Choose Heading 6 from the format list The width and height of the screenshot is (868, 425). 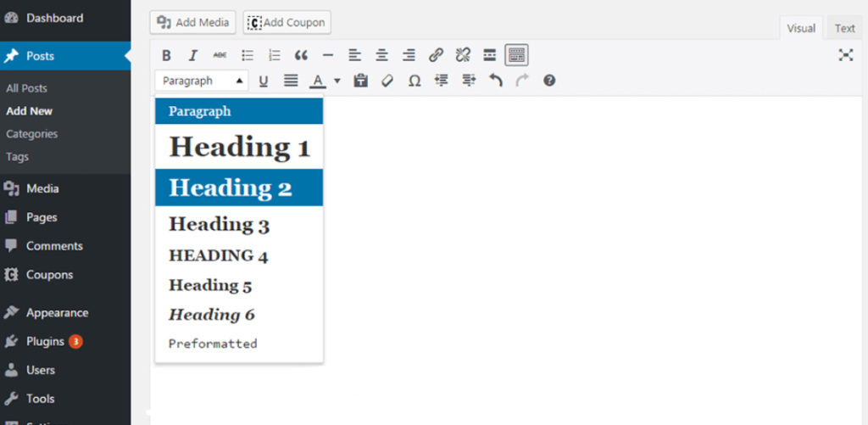[239, 315]
